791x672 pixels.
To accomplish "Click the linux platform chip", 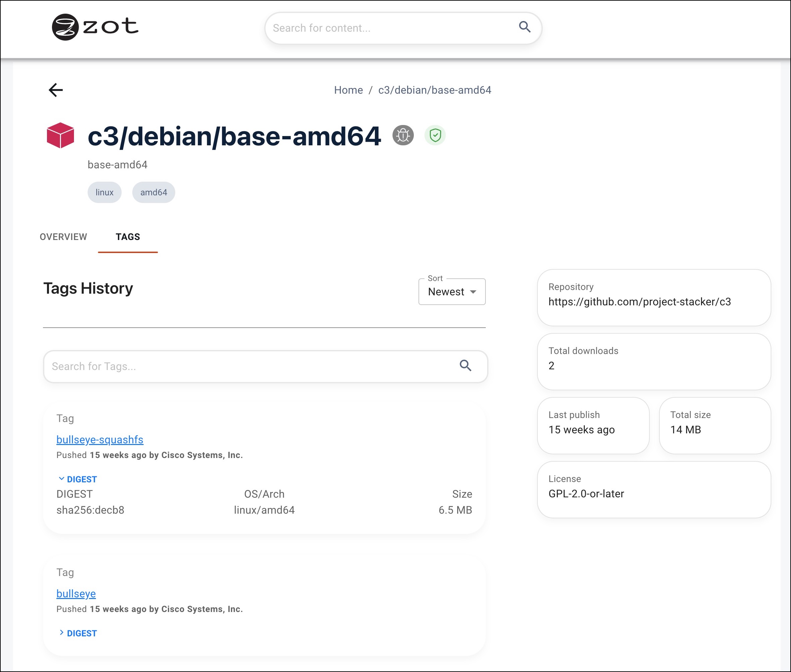I will point(104,192).
